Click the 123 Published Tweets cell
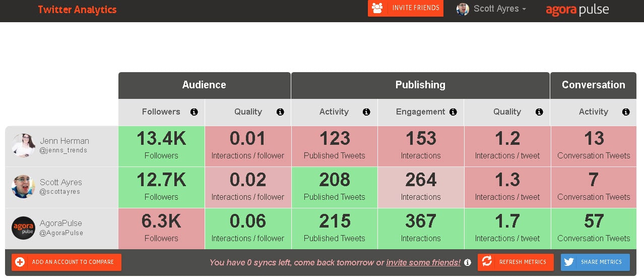 (x=334, y=146)
